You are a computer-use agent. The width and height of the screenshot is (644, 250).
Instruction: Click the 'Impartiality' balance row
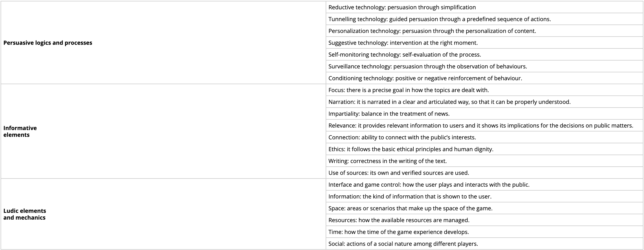(x=389, y=114)
